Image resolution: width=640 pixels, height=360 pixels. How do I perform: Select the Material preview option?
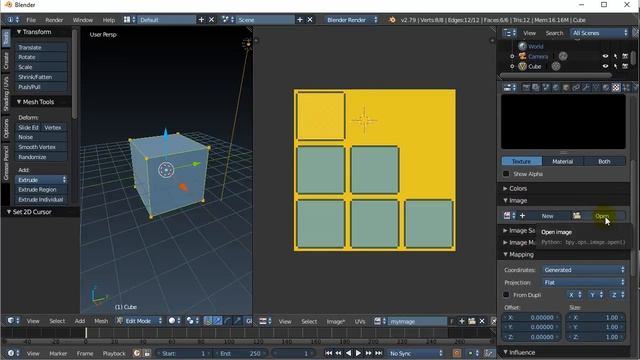562,161
